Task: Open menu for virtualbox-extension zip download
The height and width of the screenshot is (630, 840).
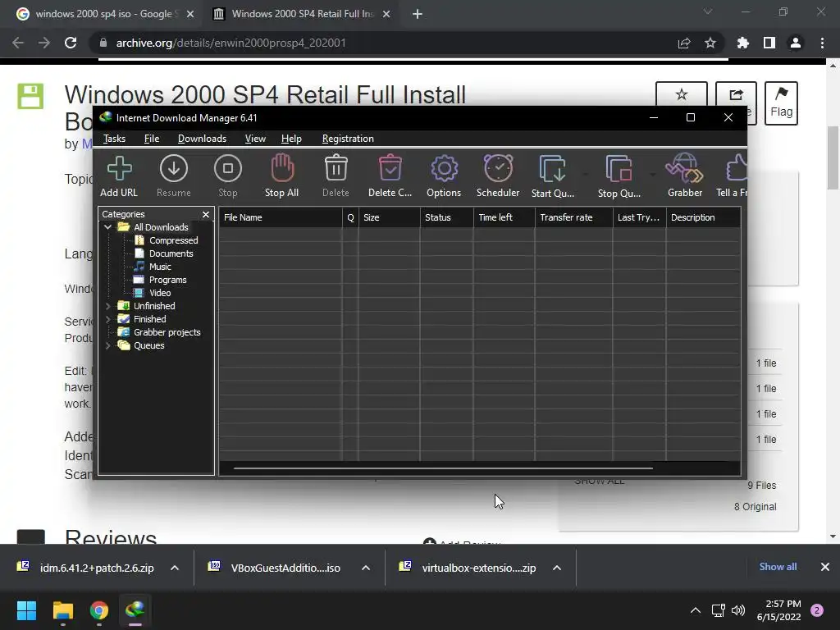Action: [x=557, y=568]
